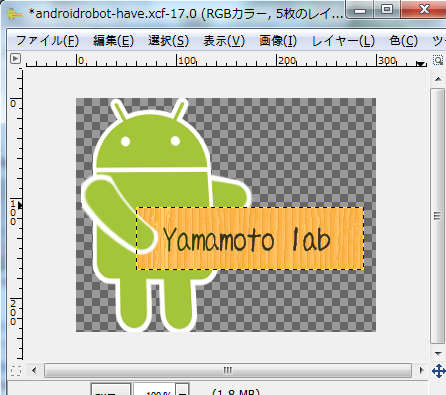
Task: Click the vertical scrollbar up arrow
Action: click(438, 79)
